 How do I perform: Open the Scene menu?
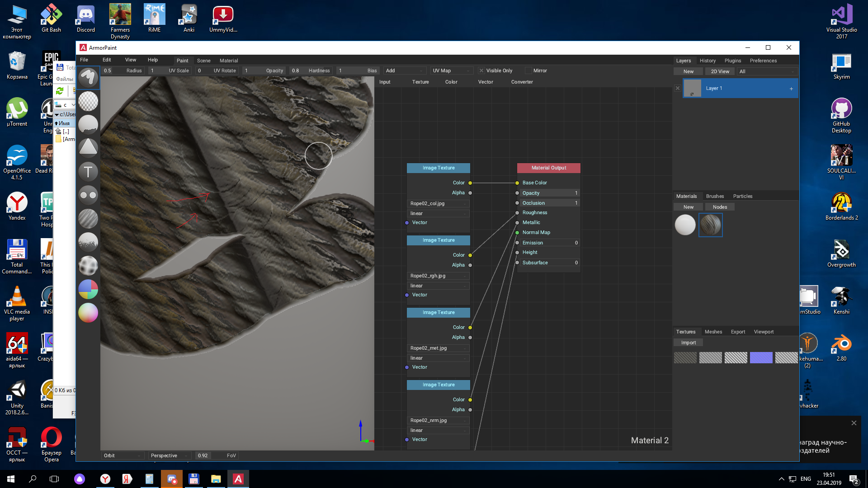pos(203,60)
